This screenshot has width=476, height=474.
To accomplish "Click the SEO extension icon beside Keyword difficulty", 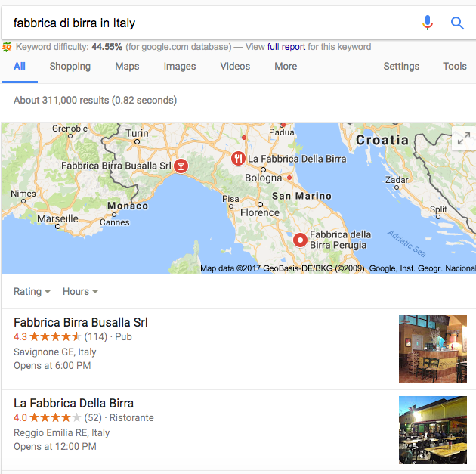I will click(7, 47).
